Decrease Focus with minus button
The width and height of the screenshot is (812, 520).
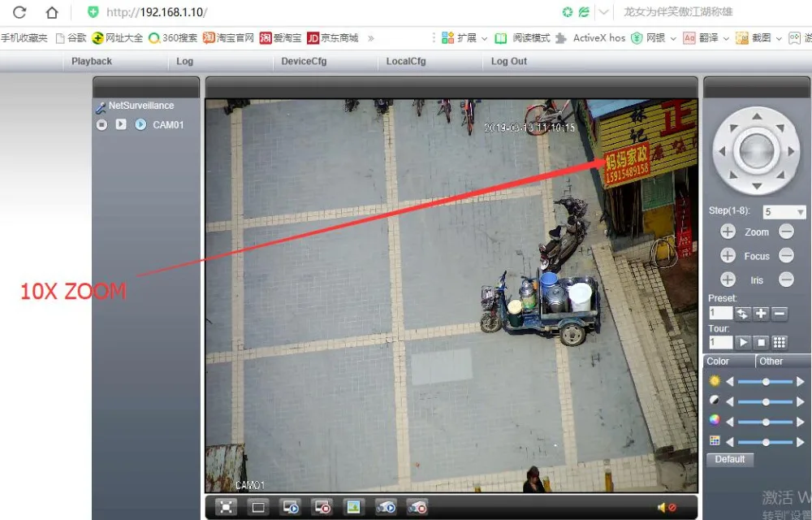[786, 255]
